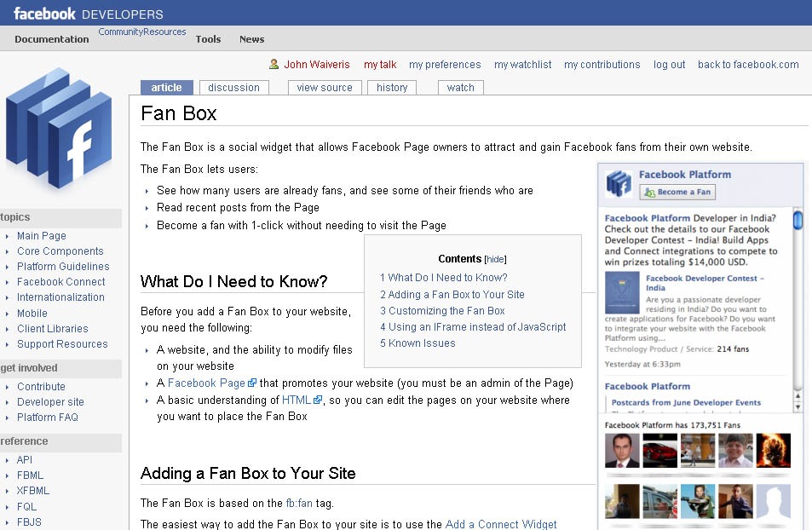Open the News menu
The height and width of the screenshot is (530, 812).
click(x=251, y=39)
